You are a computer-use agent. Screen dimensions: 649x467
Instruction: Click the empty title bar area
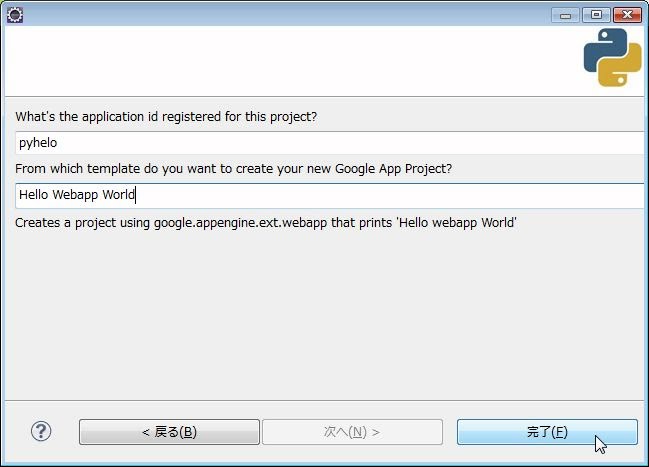click(x=280, y=14)
